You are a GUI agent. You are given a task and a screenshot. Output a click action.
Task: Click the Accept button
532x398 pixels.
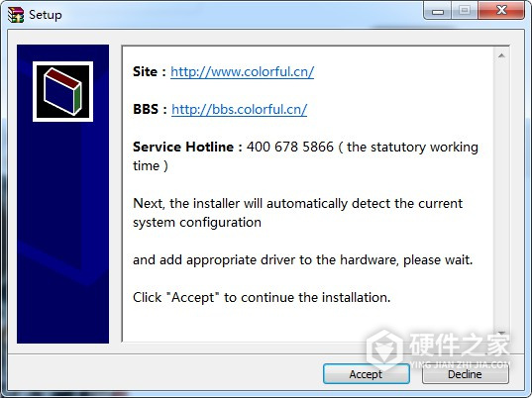coord(367,374)
